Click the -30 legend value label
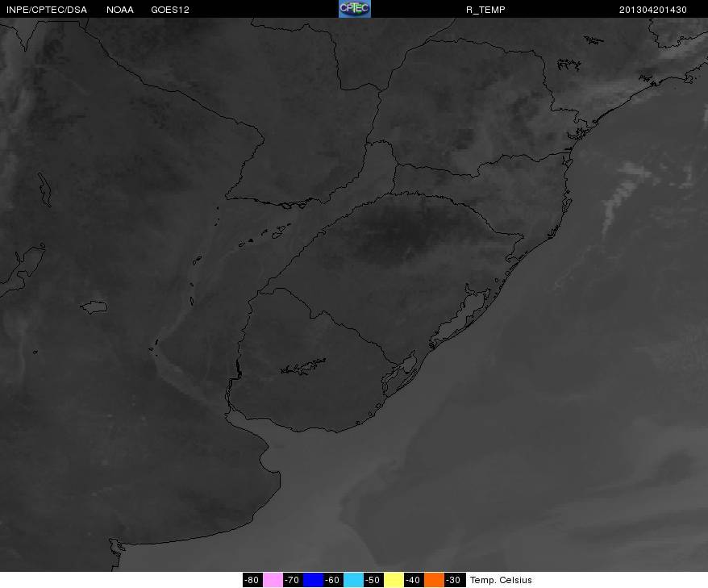 tap(454, 580)
